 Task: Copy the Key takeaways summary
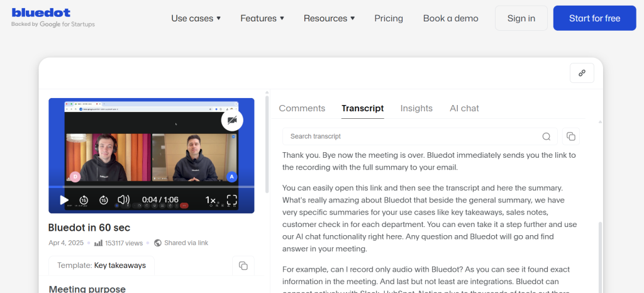coord(243,265)
